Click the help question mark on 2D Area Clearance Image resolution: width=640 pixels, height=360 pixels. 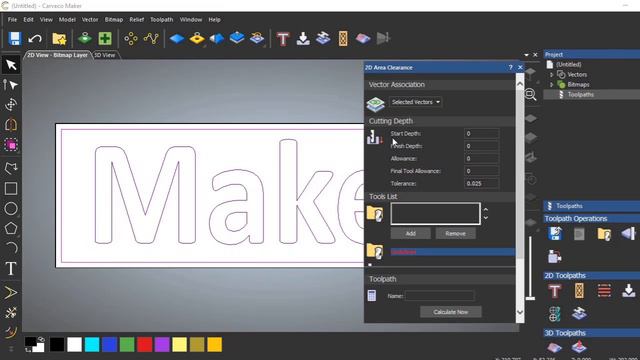[x=510, y=67]
